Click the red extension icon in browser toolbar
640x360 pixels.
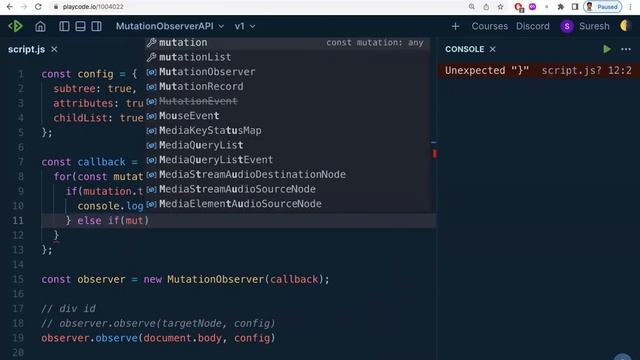[x=519, y=7]
